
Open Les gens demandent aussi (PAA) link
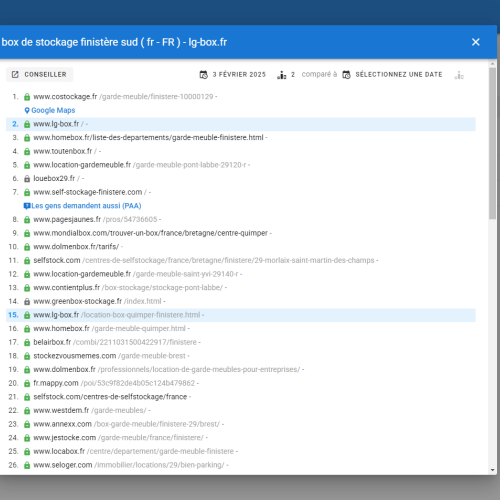click(x=86, y=206)
